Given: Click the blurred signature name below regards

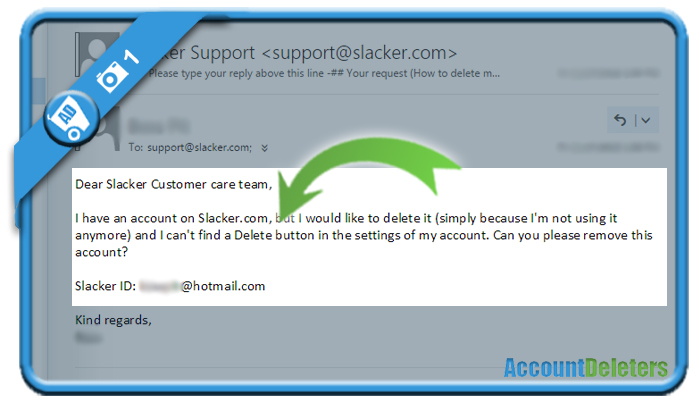Looking at the screenshot, I should click(88, 338).
